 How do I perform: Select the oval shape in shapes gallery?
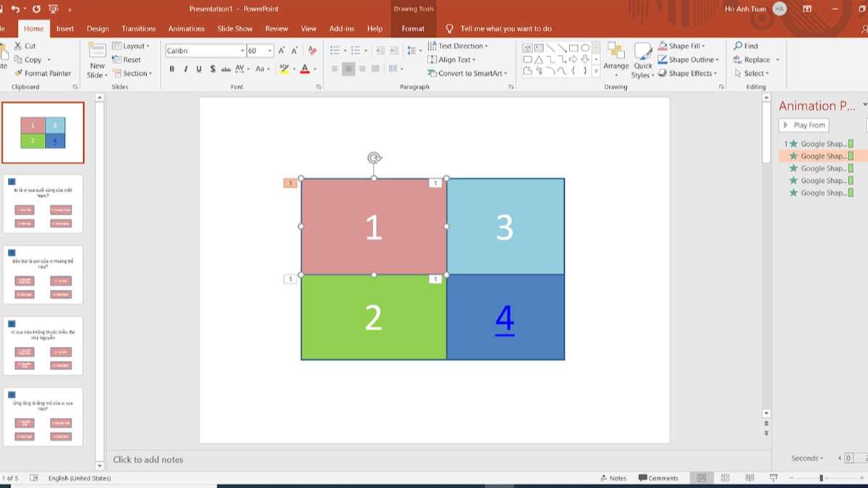[x=585, y=48]
